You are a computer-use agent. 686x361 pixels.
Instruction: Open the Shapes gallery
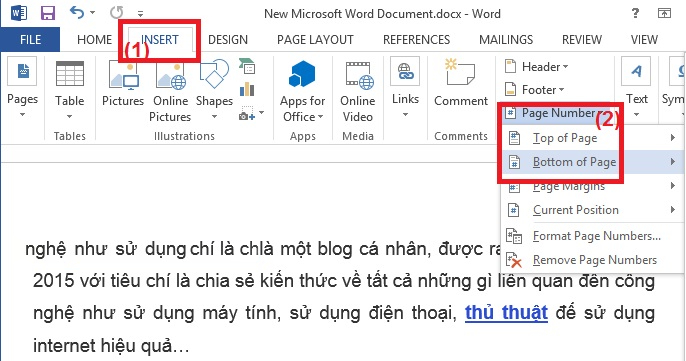[214, 90]
